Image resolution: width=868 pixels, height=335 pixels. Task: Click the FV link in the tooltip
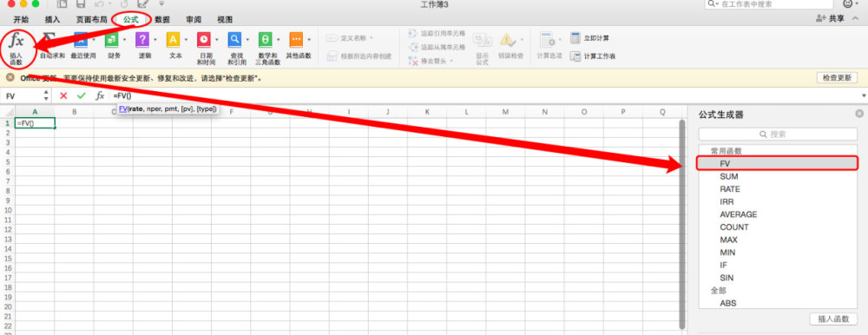[x=123, y=109]
